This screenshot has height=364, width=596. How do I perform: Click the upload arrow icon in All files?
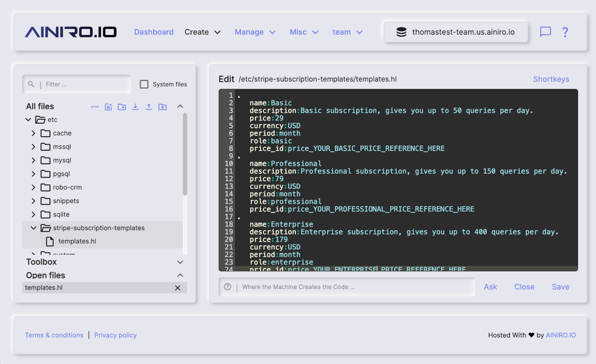(149, 106)
